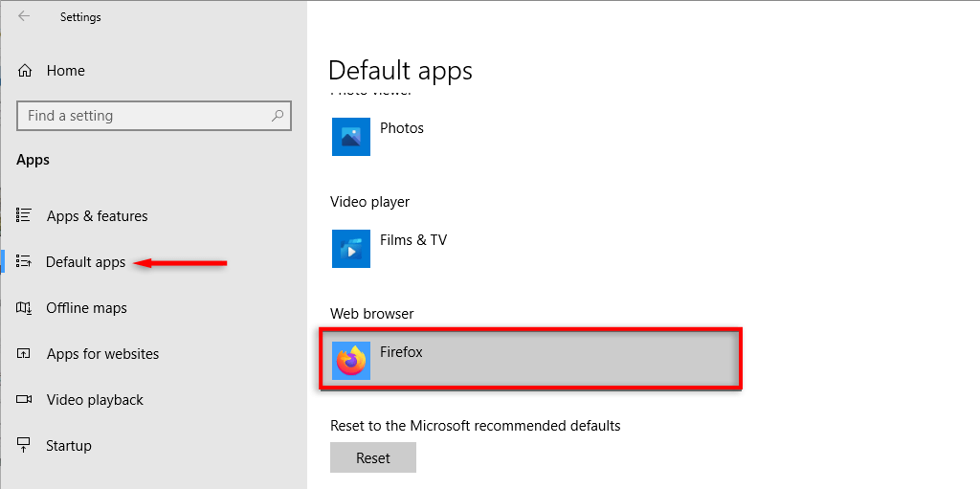Click the Default apps icon

(x=25, y=262)
